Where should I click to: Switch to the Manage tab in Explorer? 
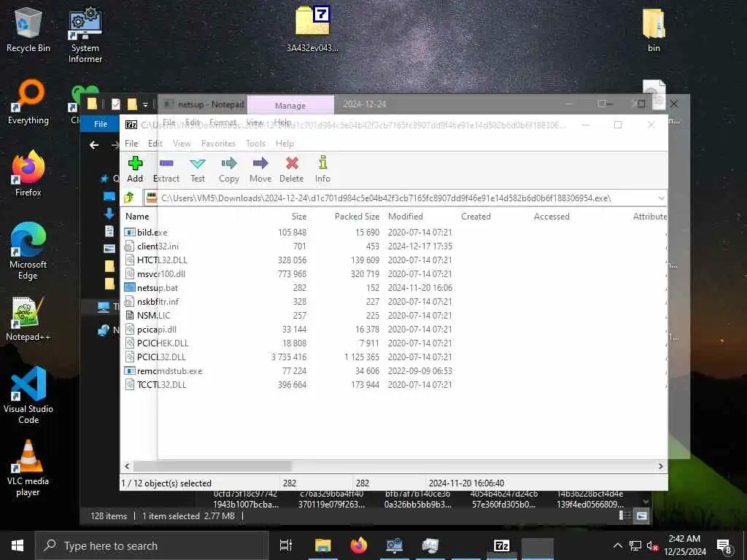point(290,106)
